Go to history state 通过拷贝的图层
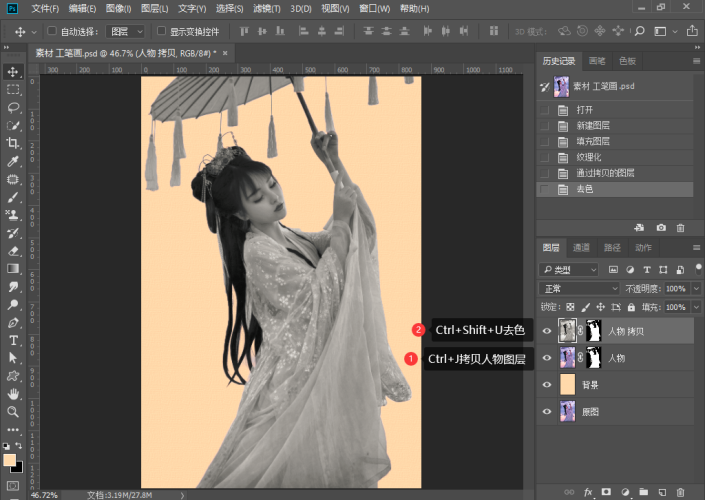The width and height of the screenshot is (705, 500). [615, 173]
